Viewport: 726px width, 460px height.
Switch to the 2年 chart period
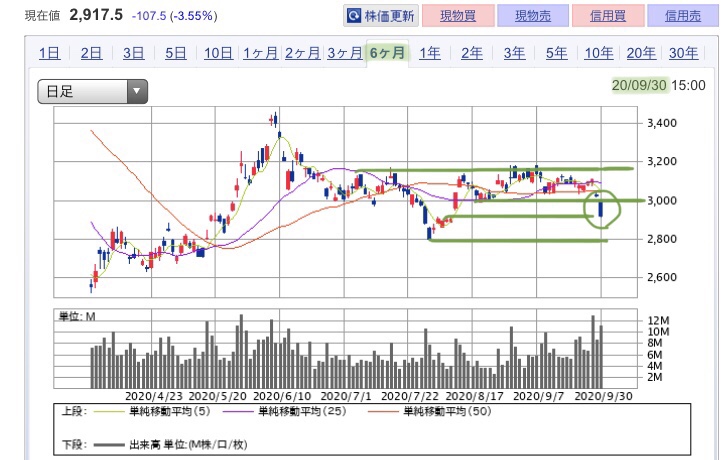pos(472,53)
